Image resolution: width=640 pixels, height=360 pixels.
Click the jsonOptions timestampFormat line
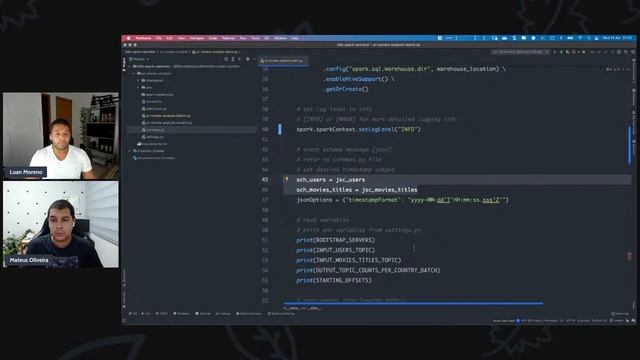[x=402, y=200]
